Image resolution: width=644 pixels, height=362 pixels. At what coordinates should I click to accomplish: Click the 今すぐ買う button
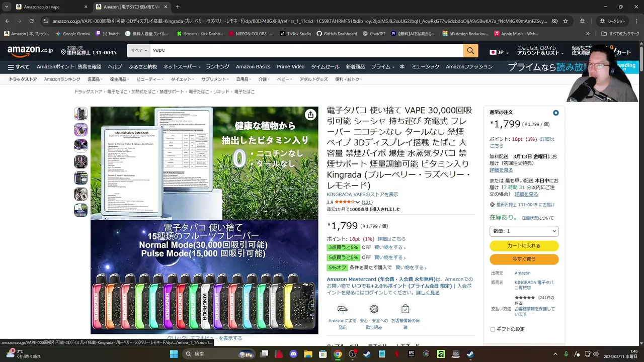(524, 259)
